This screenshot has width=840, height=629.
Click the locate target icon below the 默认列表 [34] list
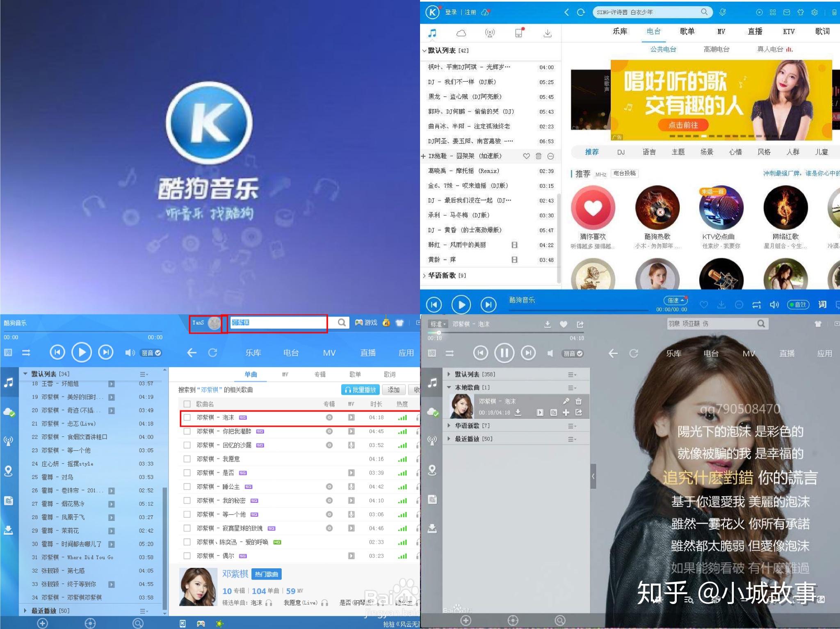(90, 623)
